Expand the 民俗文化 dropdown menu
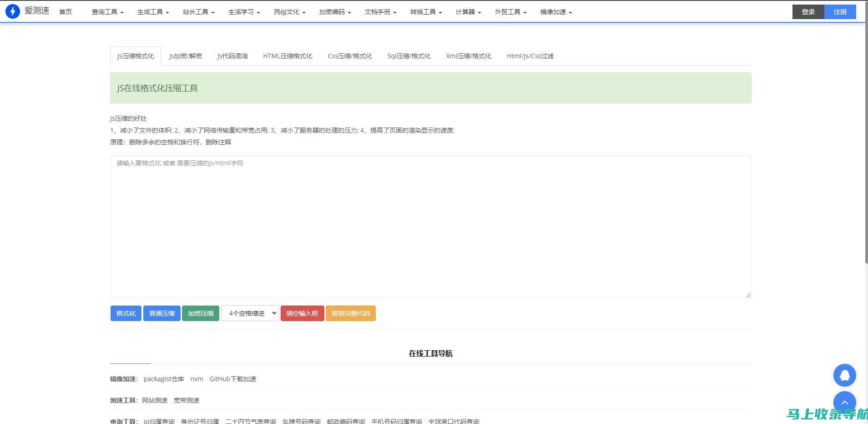This screenshot has height=424, width=868. (x=289, y=12)
